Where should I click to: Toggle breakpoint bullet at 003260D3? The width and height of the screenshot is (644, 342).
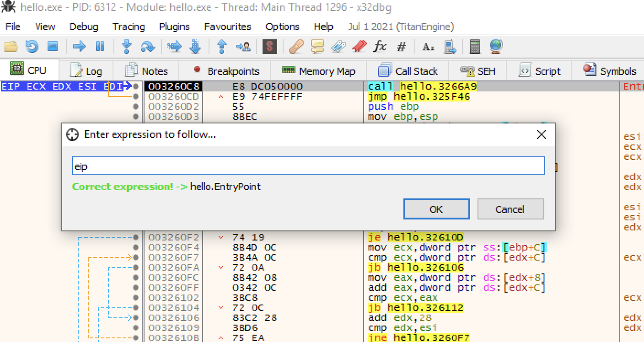coord(135,117)
